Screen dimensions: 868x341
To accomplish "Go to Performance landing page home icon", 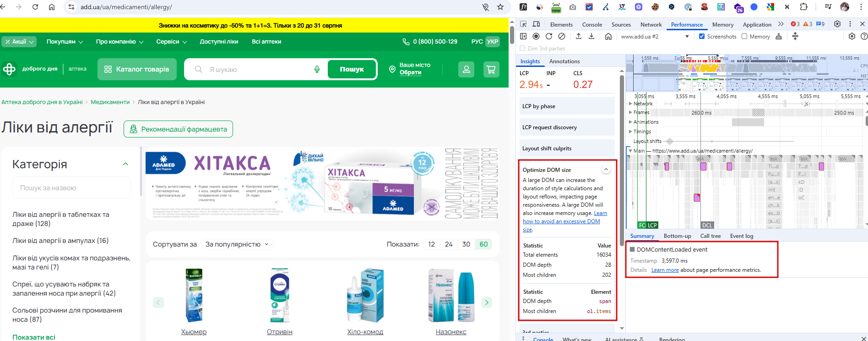I will click(608, 36).
